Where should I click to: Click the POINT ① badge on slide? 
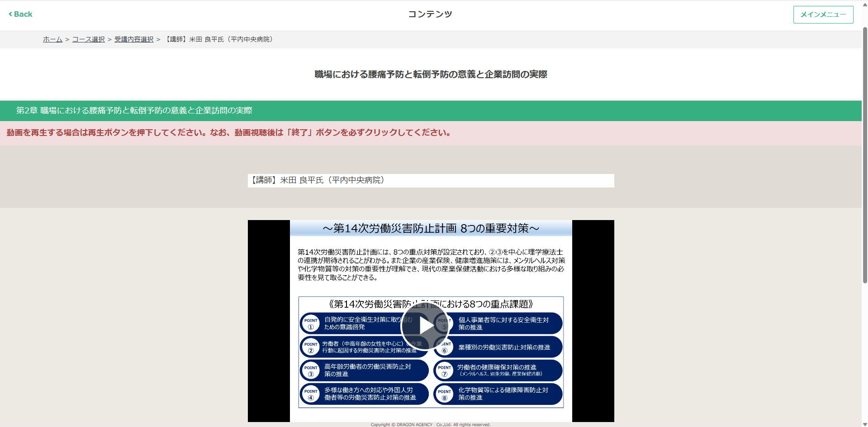click(x=311, y=324)
